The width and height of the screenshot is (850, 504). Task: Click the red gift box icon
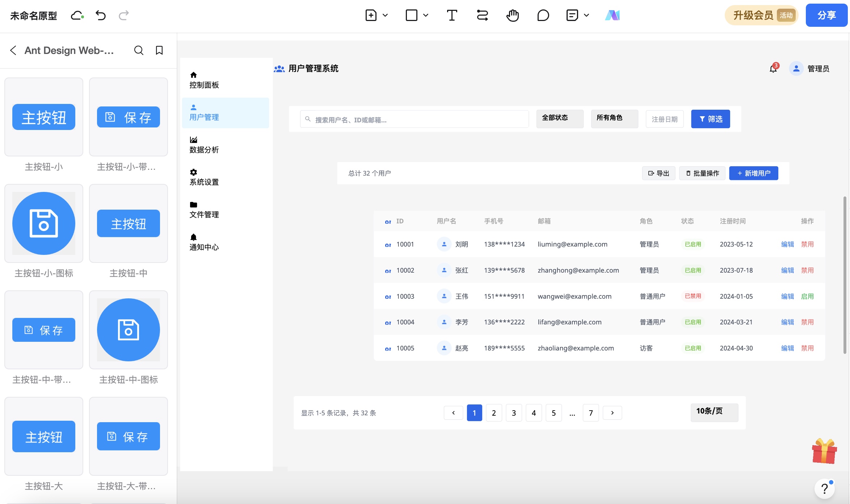tap(824, 451)
